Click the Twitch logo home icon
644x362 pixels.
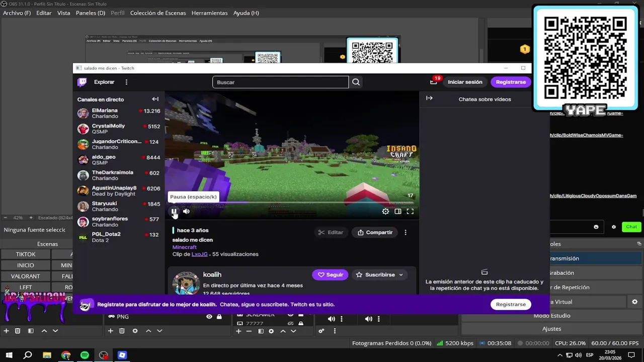82,82
